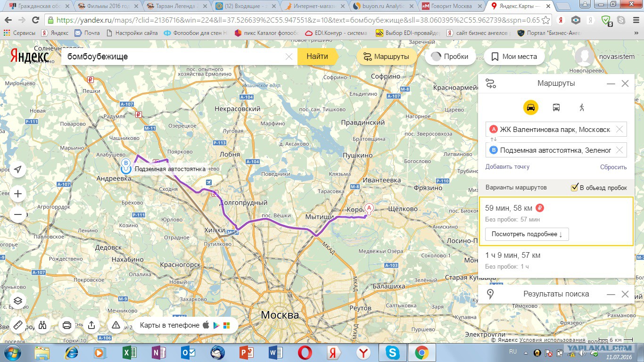Open the Chrome menu hamburger button
Screen dimensions: 644x362
(x=636, y=20)
